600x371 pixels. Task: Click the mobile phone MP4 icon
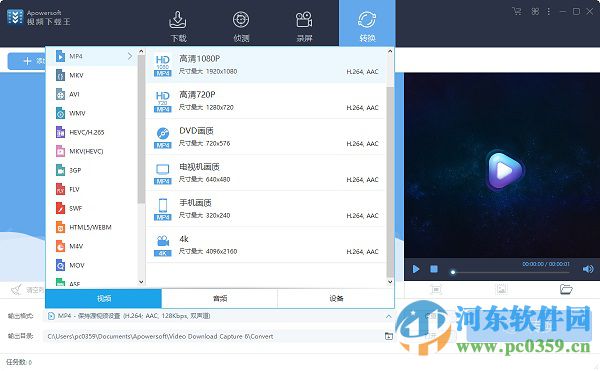(x=163, y=210)
